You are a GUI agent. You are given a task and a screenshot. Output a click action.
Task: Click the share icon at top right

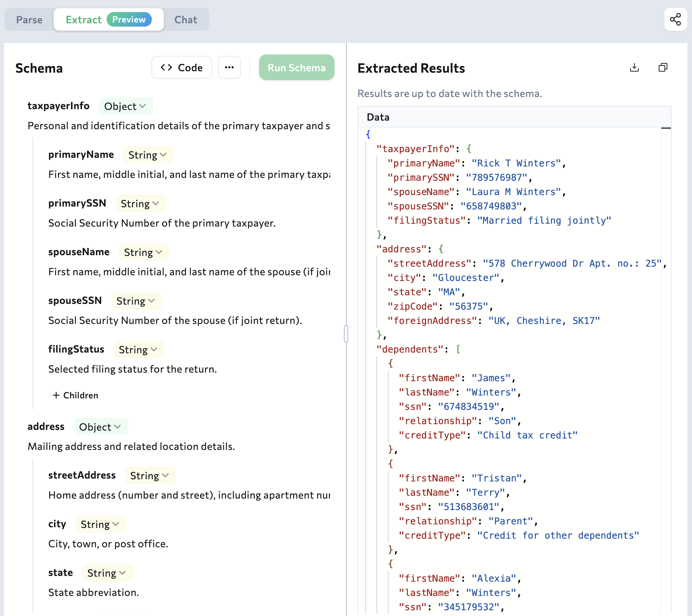click(x=675, y=19)
